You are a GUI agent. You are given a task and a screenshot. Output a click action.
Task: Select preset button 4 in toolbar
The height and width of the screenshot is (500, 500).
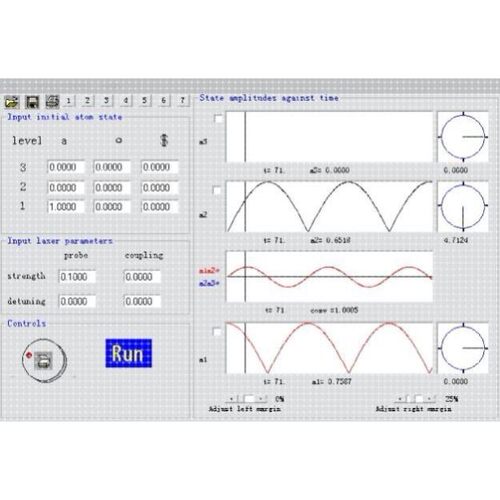tap(126, 101)
